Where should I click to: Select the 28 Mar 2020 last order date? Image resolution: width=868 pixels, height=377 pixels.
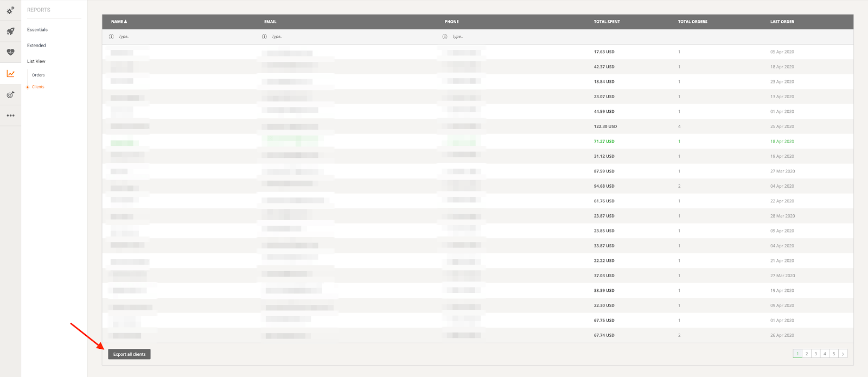pyautogui.click(x=782, y=216)
